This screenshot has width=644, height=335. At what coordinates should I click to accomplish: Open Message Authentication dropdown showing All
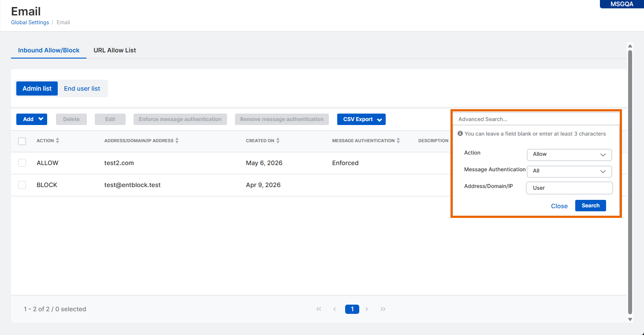pyautogui.click(x=570, y=171)
